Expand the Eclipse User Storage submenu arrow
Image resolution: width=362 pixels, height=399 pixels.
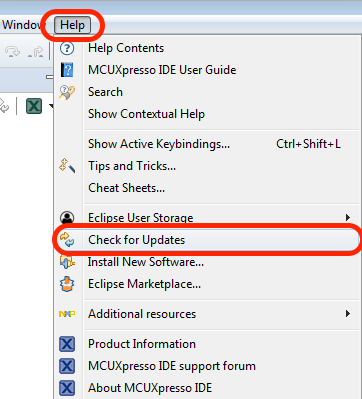[x=348, y=218]
